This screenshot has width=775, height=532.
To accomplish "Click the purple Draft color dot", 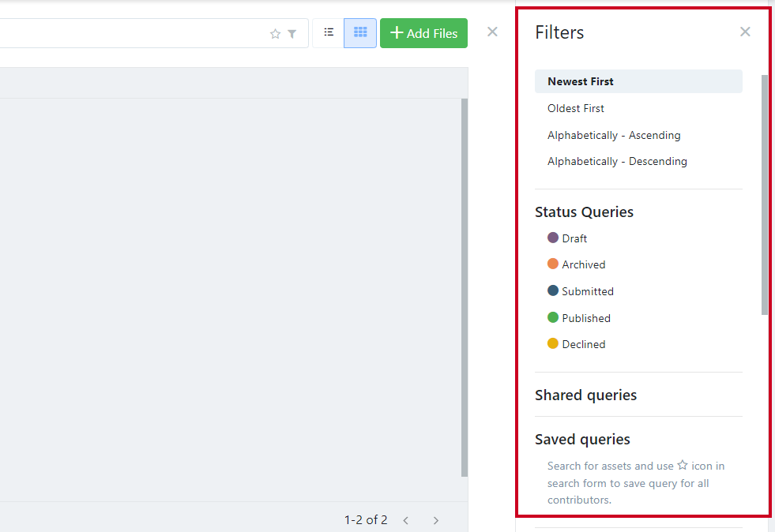I will coord(552,238).
